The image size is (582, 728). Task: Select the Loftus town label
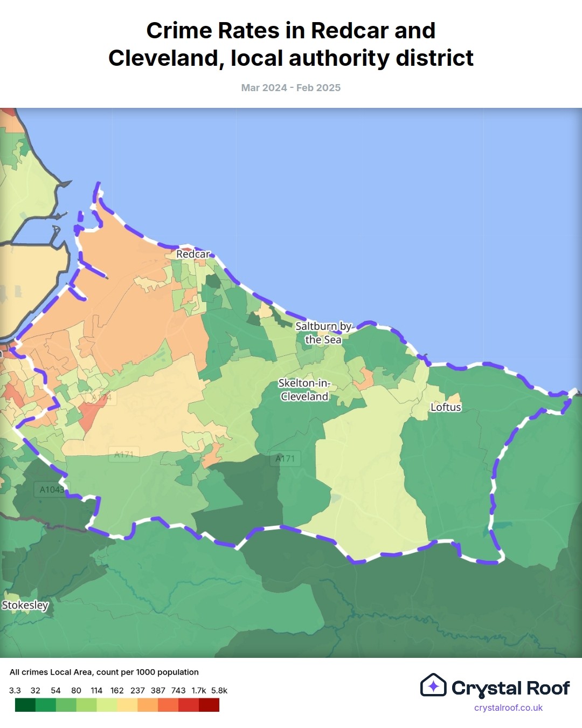pyautogui.click(x=446, y=407)
